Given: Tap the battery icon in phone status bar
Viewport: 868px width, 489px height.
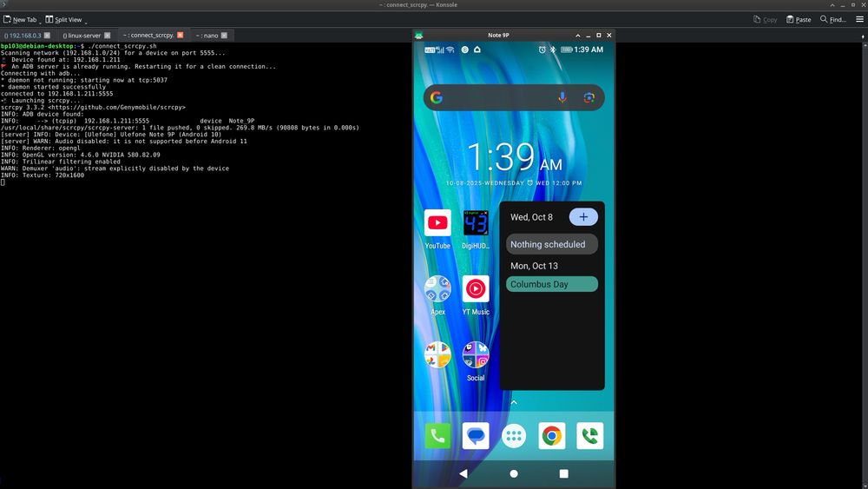Looking at the screenshot, I should click(566, 50).
